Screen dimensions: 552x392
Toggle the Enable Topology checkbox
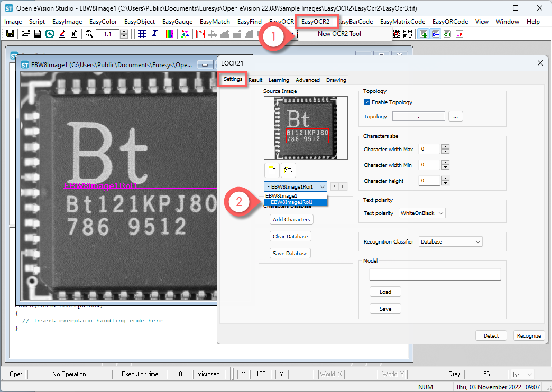click(367, 102)
